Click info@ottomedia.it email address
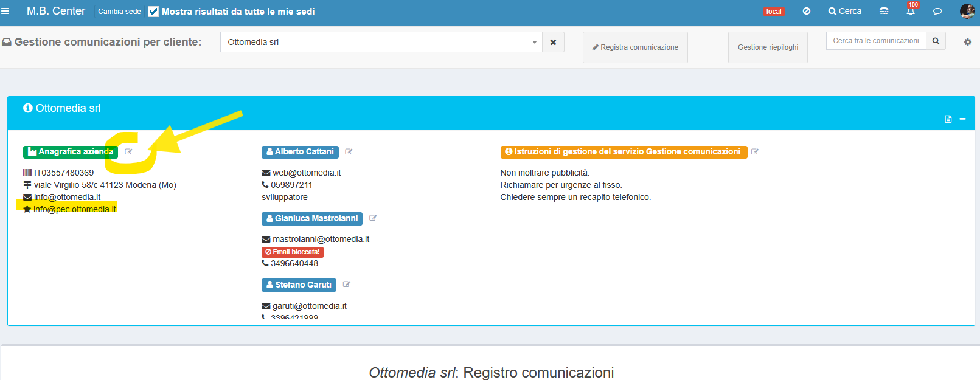Image resolution: width=980 pixels, height=380 pixels. point(67,197)
